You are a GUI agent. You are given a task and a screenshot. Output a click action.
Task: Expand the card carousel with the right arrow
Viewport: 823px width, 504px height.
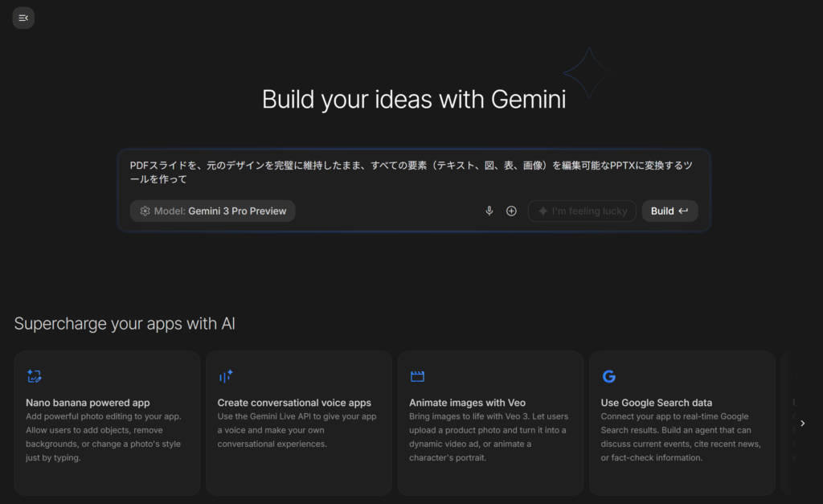point(802,422)
